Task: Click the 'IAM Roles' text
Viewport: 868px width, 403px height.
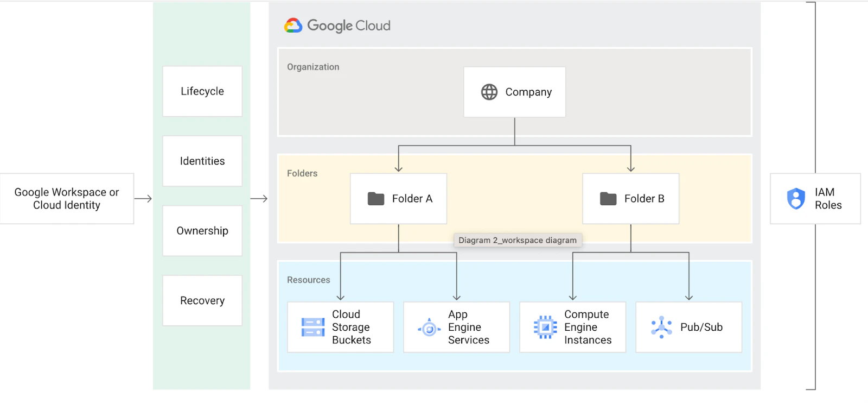Action: [828, 199]
